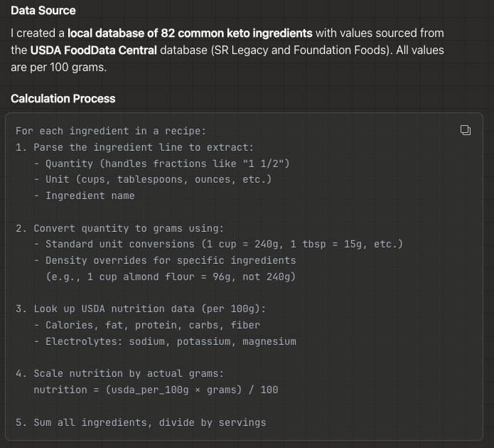The height and width of the screenshot is (448, 494).
Task: Click step 1 'Parse the ingredient line' text
Action: click(134, 147)
